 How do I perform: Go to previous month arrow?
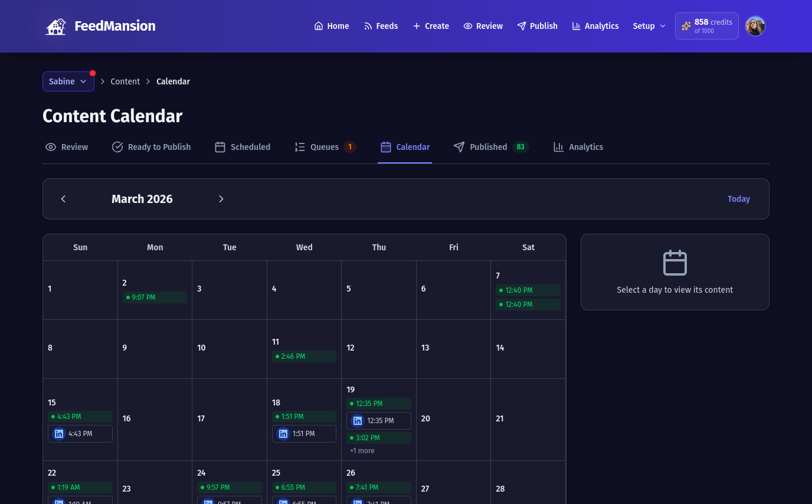coord(63,199)
